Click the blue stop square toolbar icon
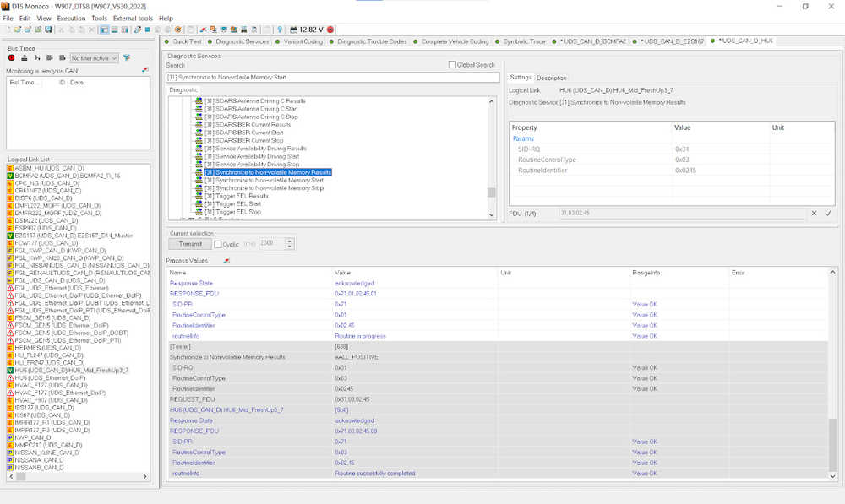 point(147,30)
